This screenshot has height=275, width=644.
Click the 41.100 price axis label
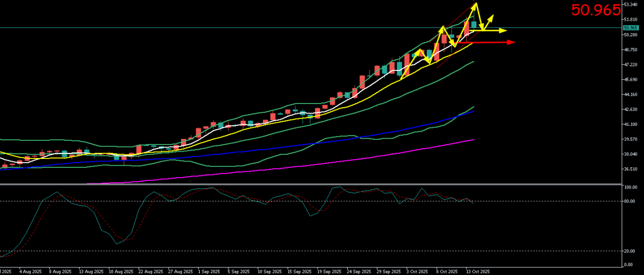point(632,124)
